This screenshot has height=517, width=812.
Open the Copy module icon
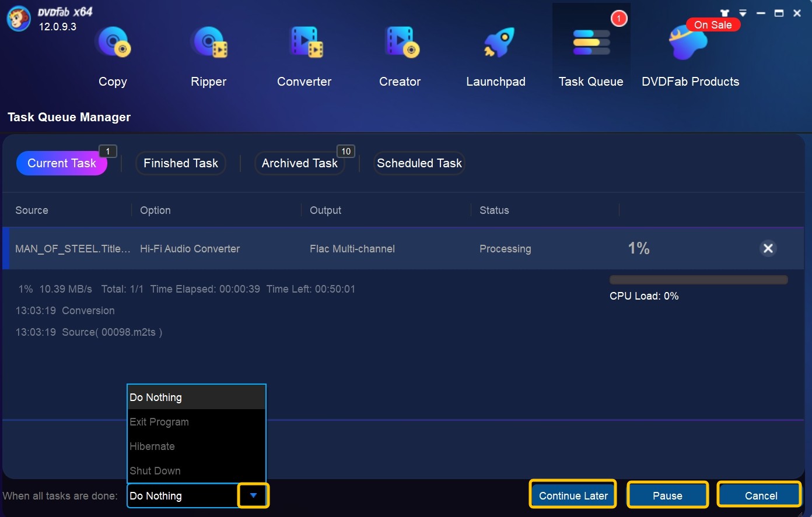[114, 42]
